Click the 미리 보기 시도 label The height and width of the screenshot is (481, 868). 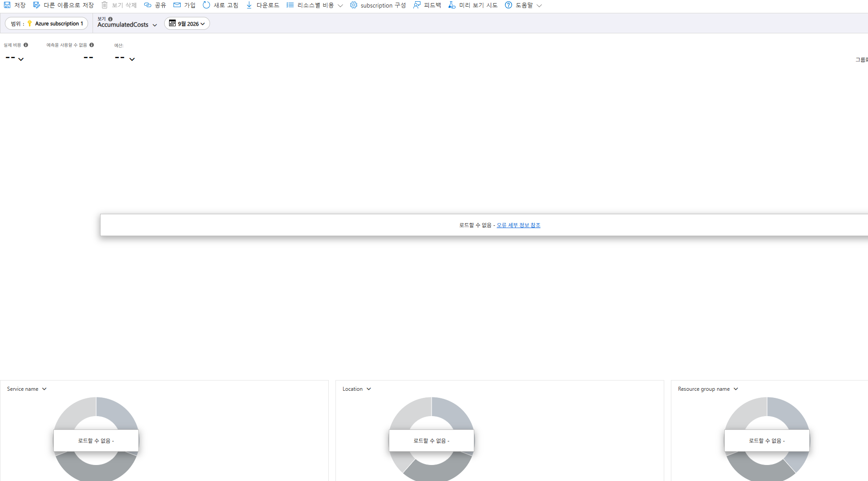(x=478, y=5)
